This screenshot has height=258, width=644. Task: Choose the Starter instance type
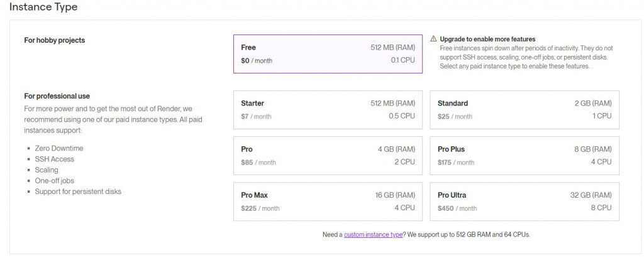[x=328, y=109]
